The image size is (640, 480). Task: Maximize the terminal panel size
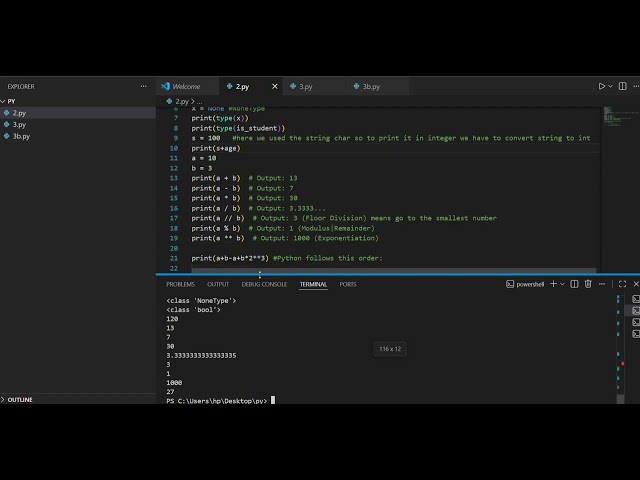click(622, 284)
